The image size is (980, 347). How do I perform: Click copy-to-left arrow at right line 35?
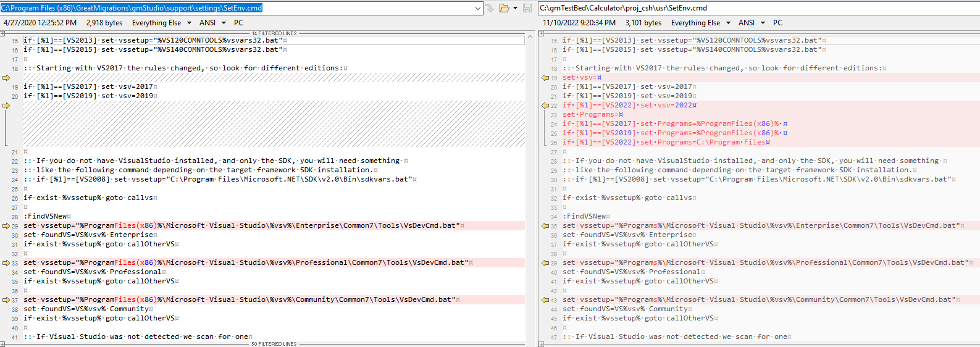(x=545, y=226)
